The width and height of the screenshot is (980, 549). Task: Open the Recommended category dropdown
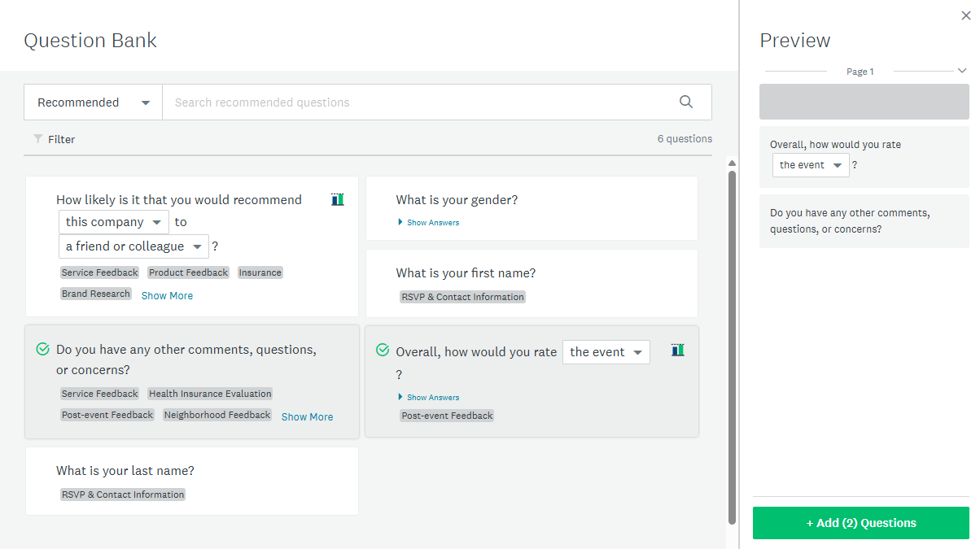pos(94,102)
